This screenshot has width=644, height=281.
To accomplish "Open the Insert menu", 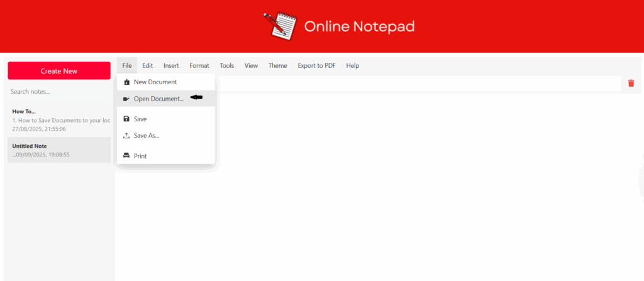I will (171, 65).
